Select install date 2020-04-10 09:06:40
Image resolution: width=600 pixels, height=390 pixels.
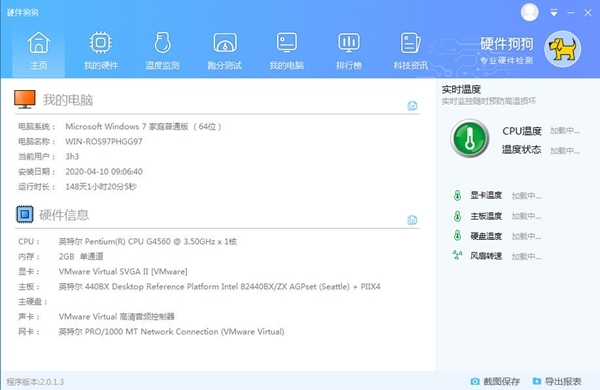(x=104, y=171)
